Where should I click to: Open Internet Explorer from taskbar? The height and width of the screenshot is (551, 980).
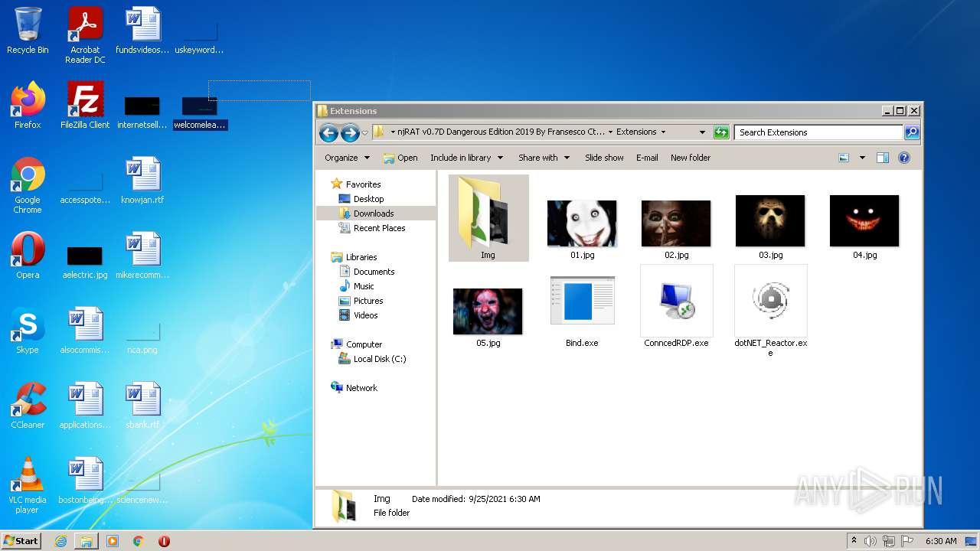pyautogui.click(x=61, y=541)
